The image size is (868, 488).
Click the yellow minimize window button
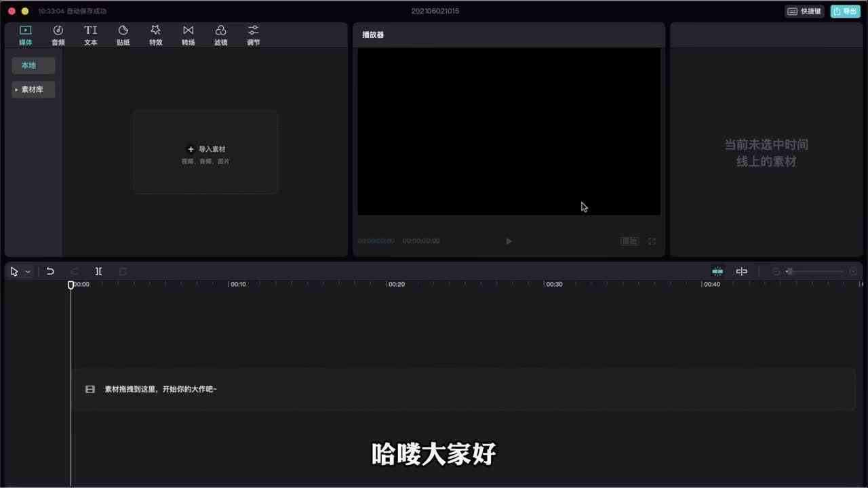point(25,12)
